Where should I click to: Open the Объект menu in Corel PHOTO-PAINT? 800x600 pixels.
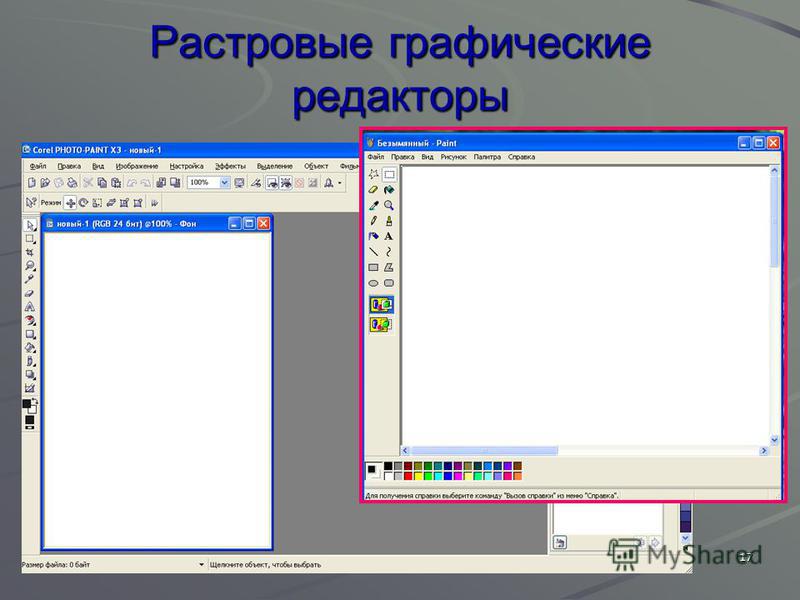pyautogui.click(x=316, y=166)
